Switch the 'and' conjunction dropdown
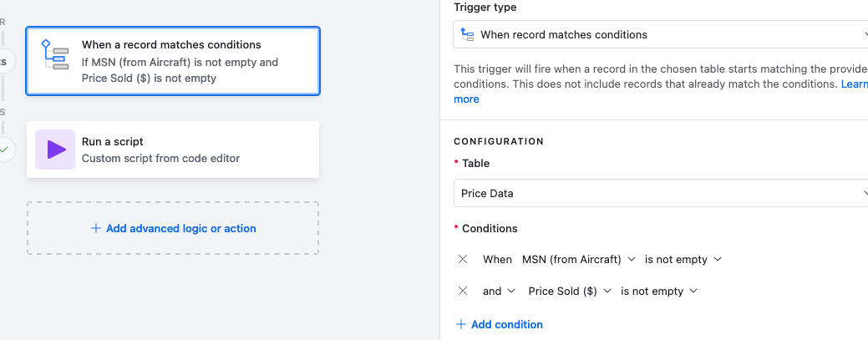 (499, 291)
